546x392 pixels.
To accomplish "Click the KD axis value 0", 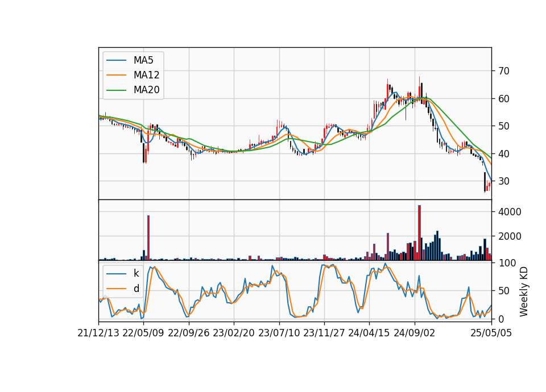I will [501, 319].
